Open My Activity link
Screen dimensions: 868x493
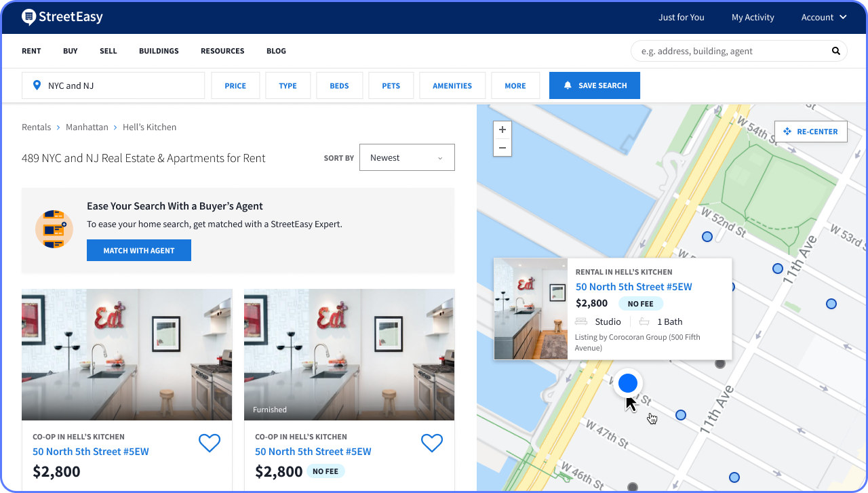(753, 17)
